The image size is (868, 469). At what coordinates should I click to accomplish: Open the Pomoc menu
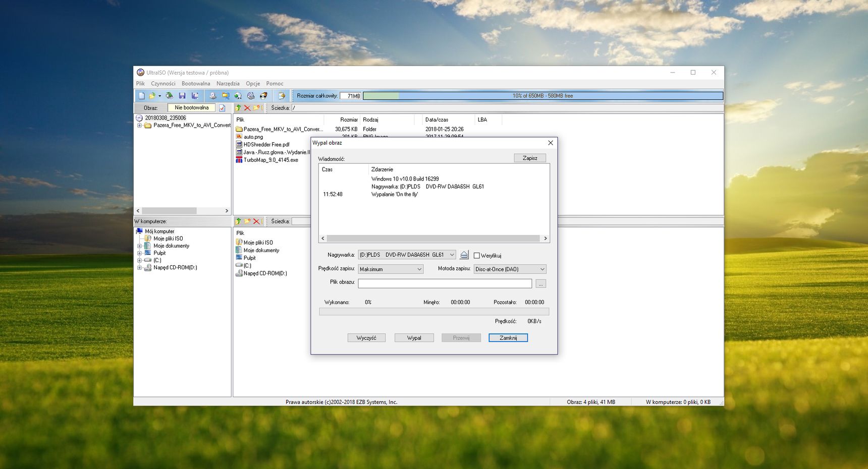click(x=275, y=84)
